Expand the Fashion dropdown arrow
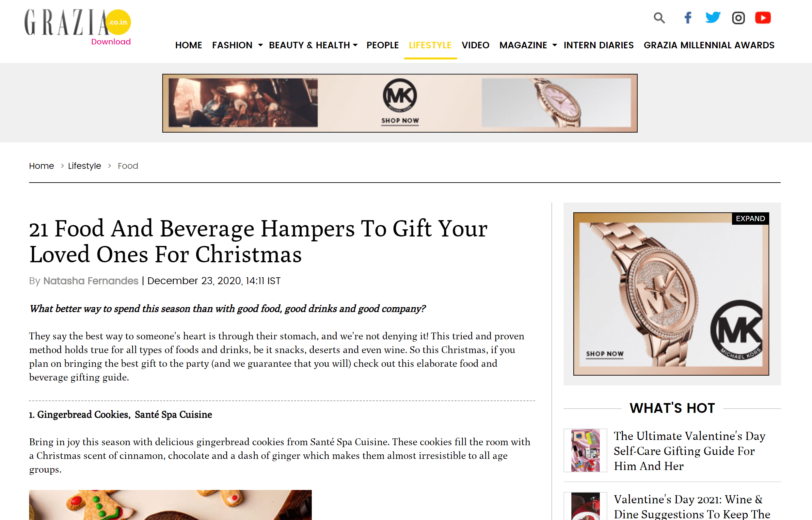This screenshot has width=812, height=520. point(260,45)
